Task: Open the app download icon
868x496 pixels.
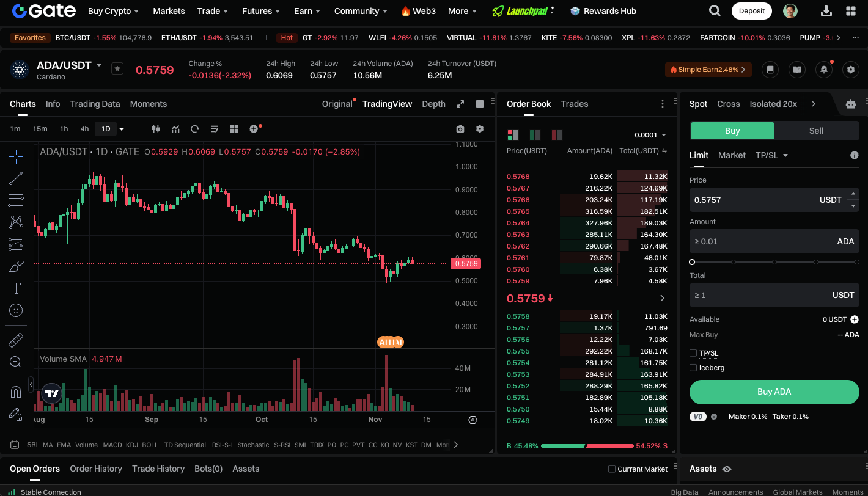Action: pos(826,11)
